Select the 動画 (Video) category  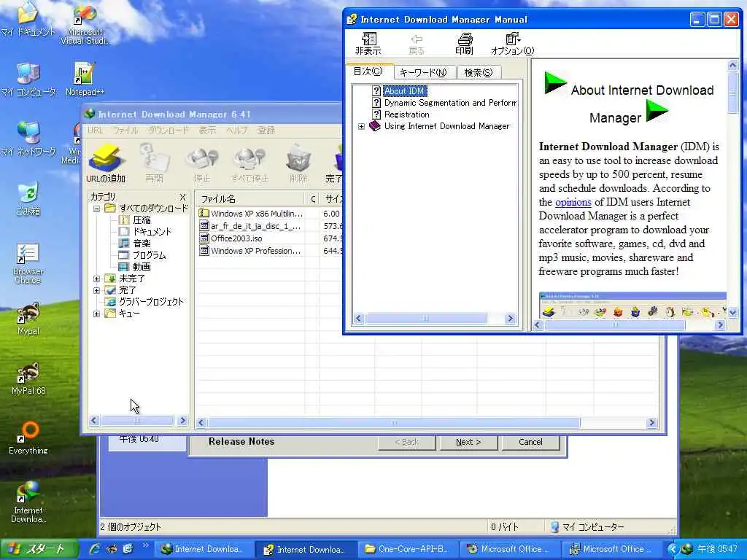click(x=142, y=267)
